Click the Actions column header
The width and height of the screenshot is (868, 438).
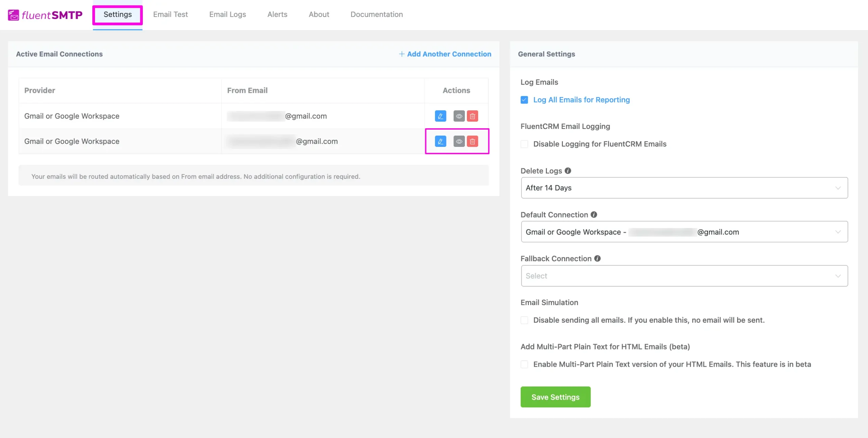tap(456, 90)
